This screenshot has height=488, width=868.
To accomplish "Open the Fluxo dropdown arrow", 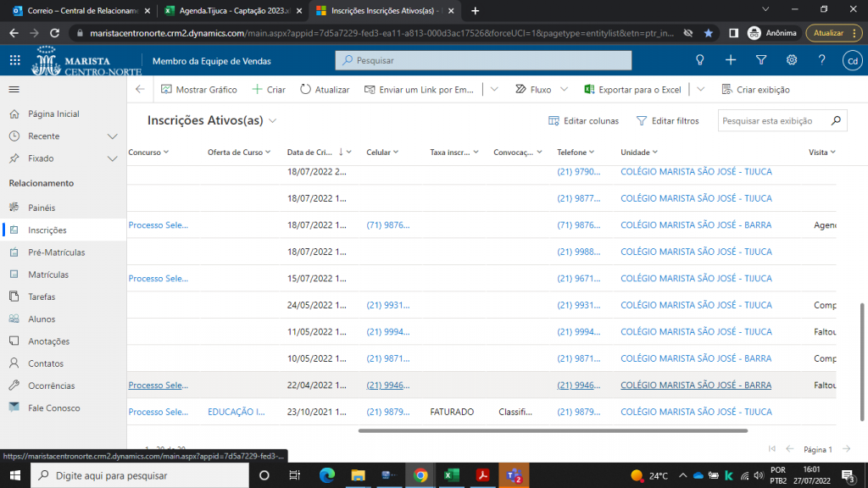I will pos(564,89).
